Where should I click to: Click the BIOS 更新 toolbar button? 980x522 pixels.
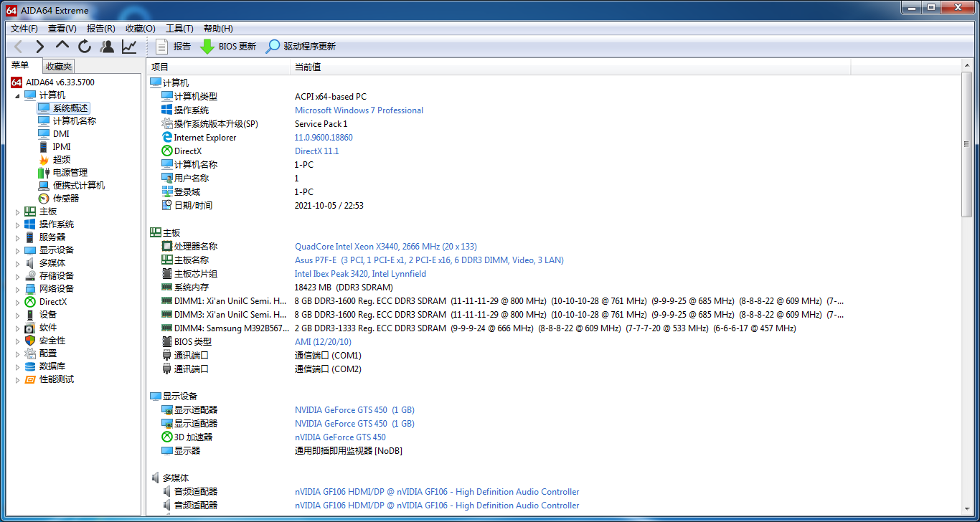point(228,47)
